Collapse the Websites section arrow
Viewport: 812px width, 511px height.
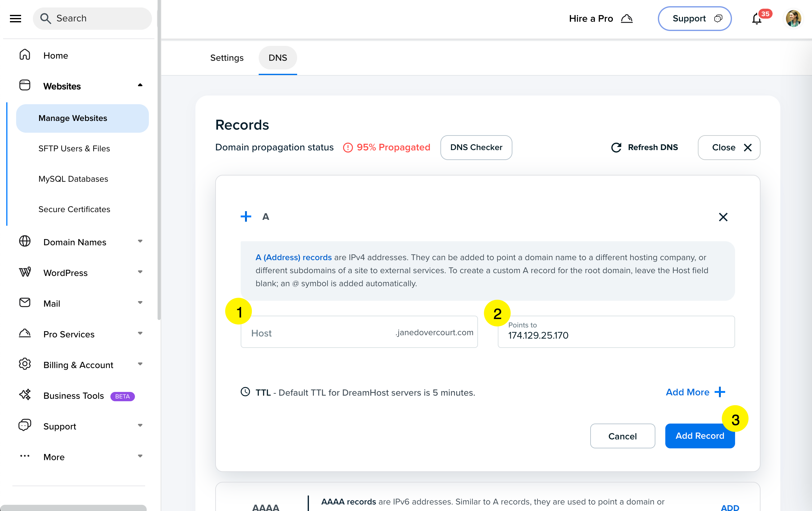[x=140, y=85]
